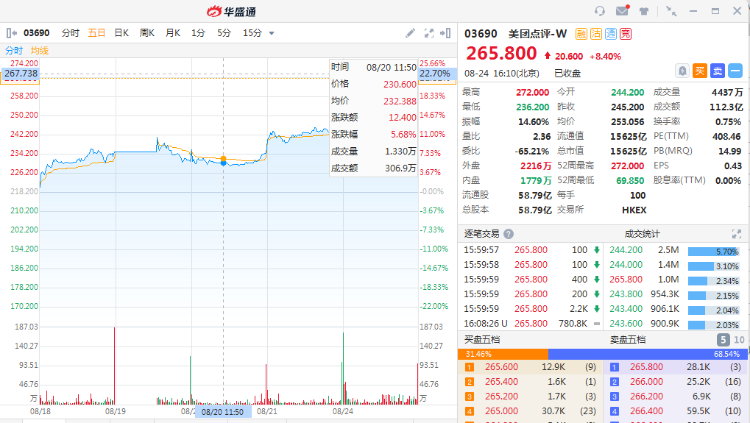Switch to the 日K chart tab
The height and width of the screenshot is (423, 750).
coord(121,33)
